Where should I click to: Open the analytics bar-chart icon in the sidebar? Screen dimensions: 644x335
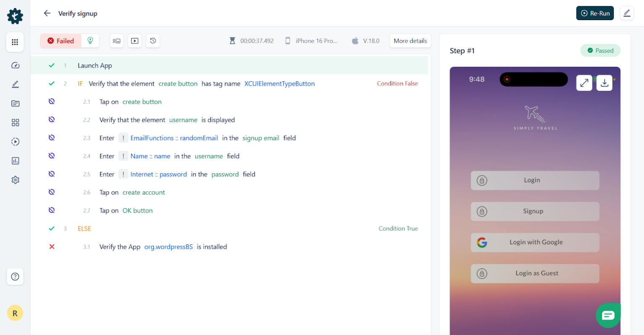click(x=15, y=161)
